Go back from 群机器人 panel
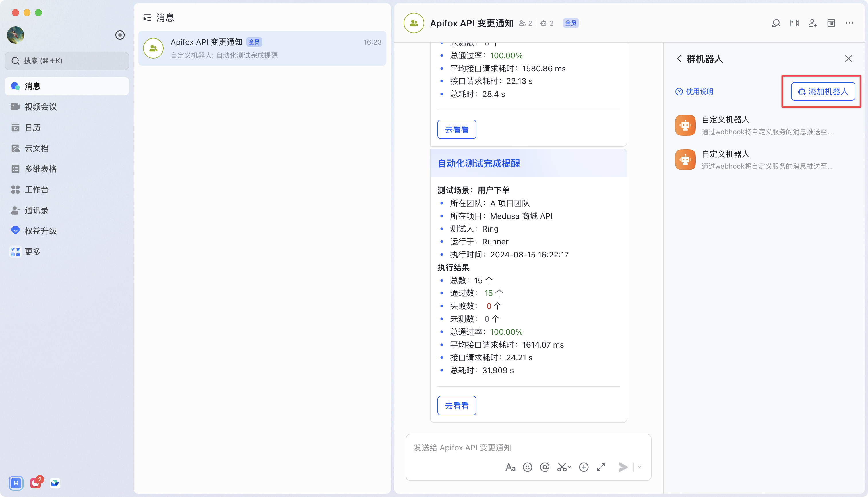This screenshot has height=497, width=868. 679,59
